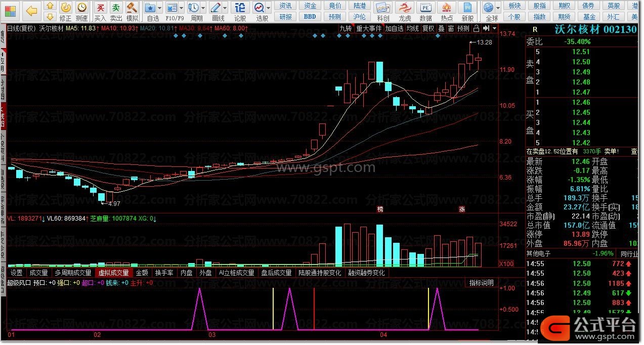Open the 新股 IPO icon
The width and height of the screenshot is (644, 345).
468,11
